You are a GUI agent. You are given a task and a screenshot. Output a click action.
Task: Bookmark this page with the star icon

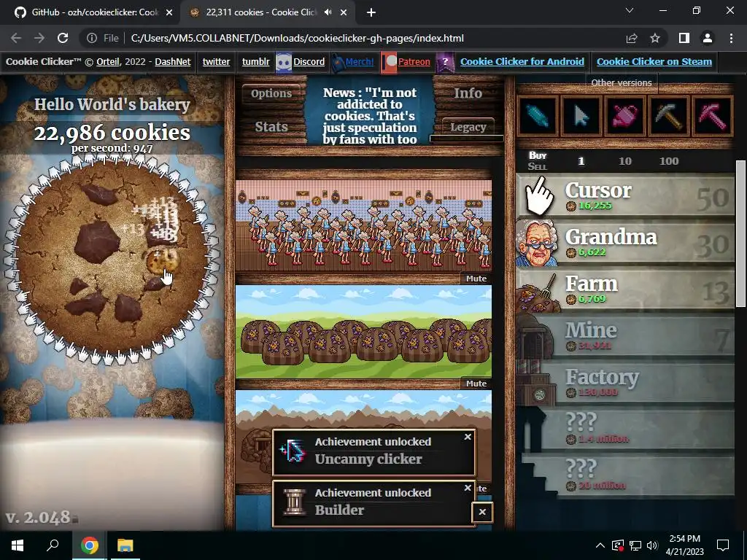pos(655,38)
